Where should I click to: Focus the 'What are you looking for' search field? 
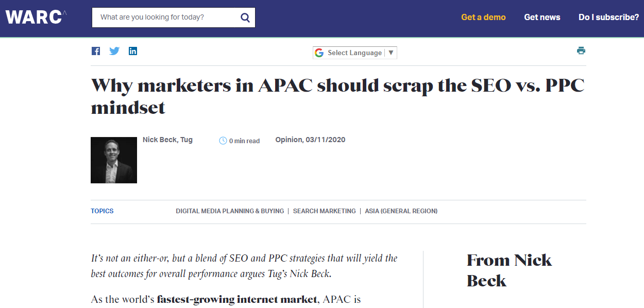[x=167, y=18]
